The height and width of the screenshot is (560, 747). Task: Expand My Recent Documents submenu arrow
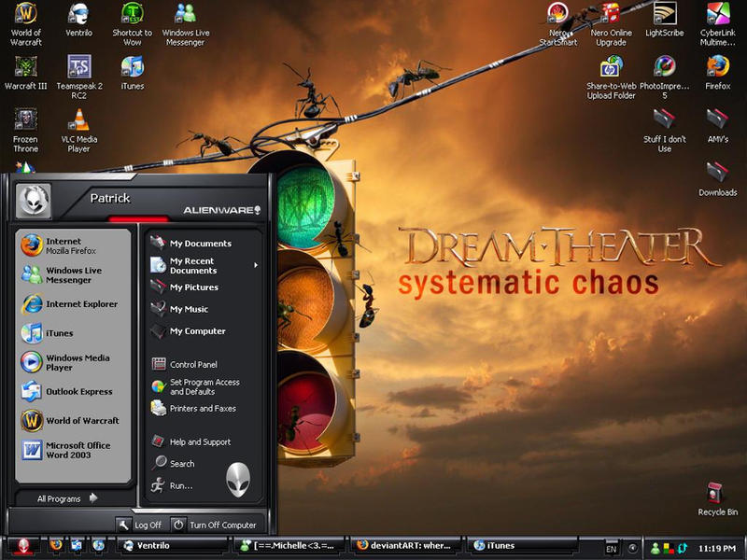[x=256, y=265]
